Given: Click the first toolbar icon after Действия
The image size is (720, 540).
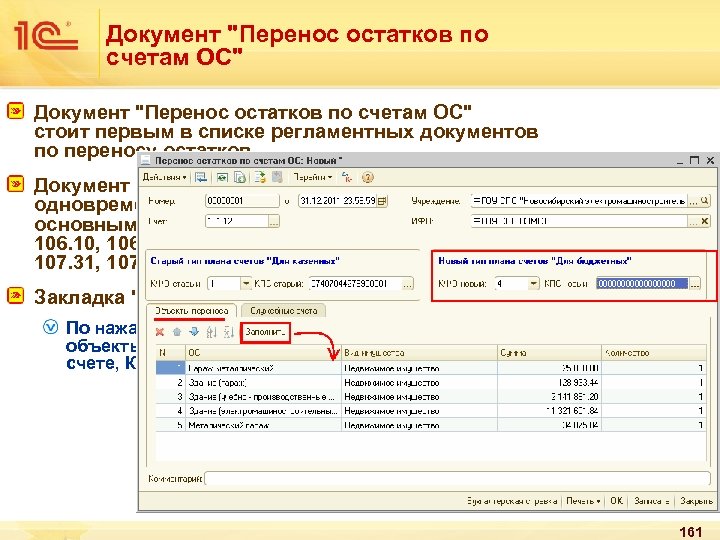Looking at the screenshot, I should pyautogui.click(x=201, y=177).
